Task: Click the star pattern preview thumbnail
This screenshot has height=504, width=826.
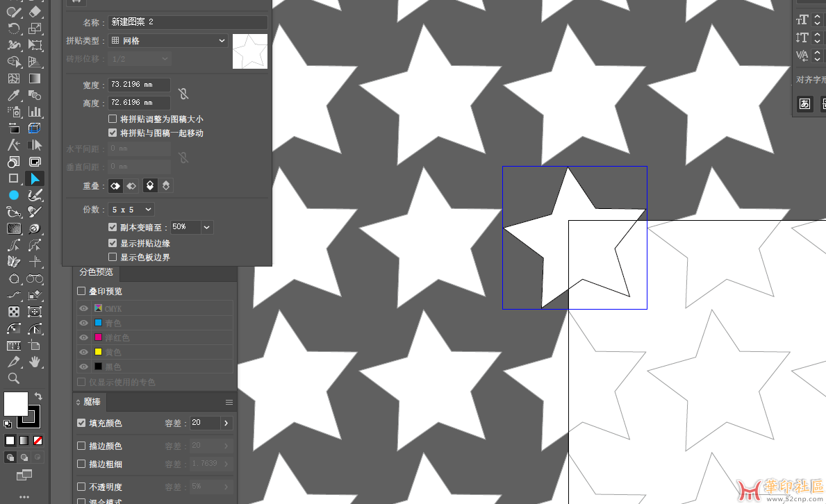Action: [250, 51]
